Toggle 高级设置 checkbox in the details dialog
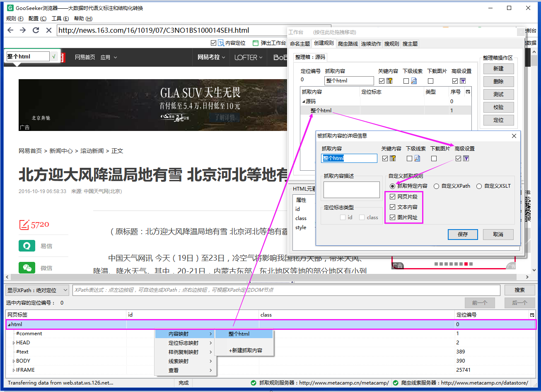The image size is (541, 392). [x=458, y=158]
